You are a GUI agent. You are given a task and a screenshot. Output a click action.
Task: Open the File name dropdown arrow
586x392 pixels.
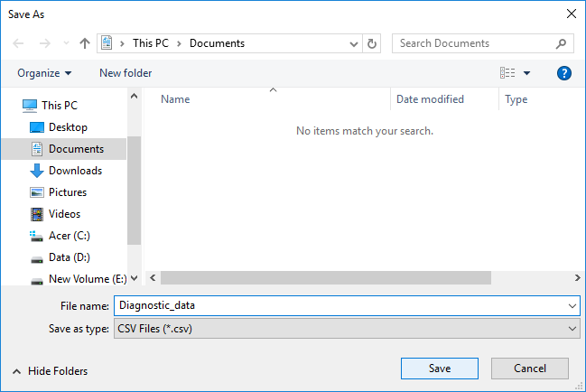click(x=572, y=305)
